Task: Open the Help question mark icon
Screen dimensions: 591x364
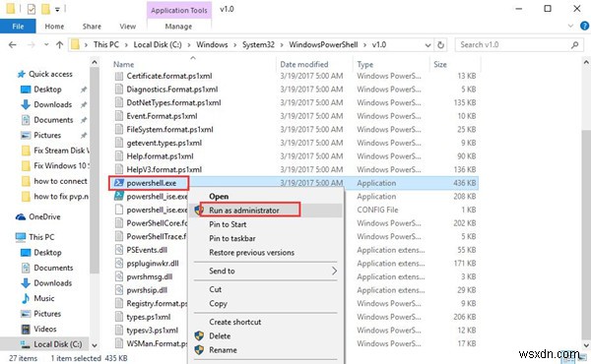Action: (584, 26)
